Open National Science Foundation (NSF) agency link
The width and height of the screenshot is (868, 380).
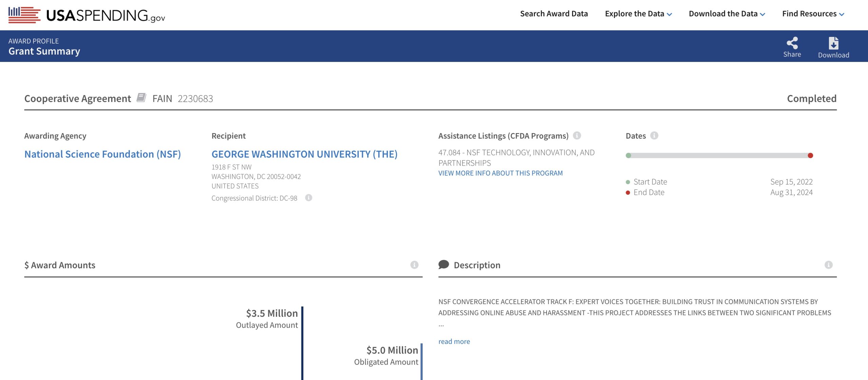coord(102,154)
